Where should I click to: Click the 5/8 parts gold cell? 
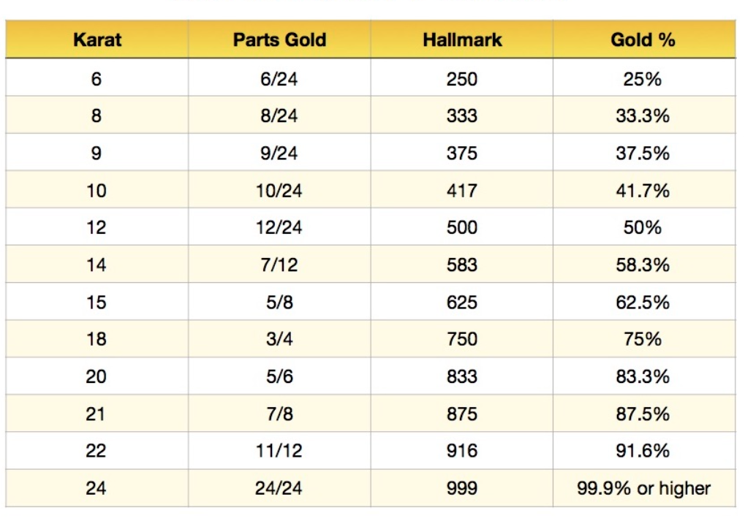pyautogui.click(x=279, y=302)
